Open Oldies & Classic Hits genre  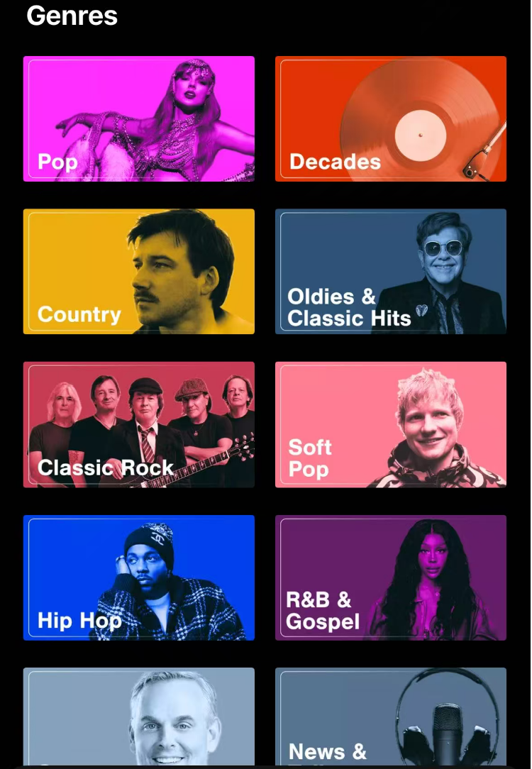(391, 271)
